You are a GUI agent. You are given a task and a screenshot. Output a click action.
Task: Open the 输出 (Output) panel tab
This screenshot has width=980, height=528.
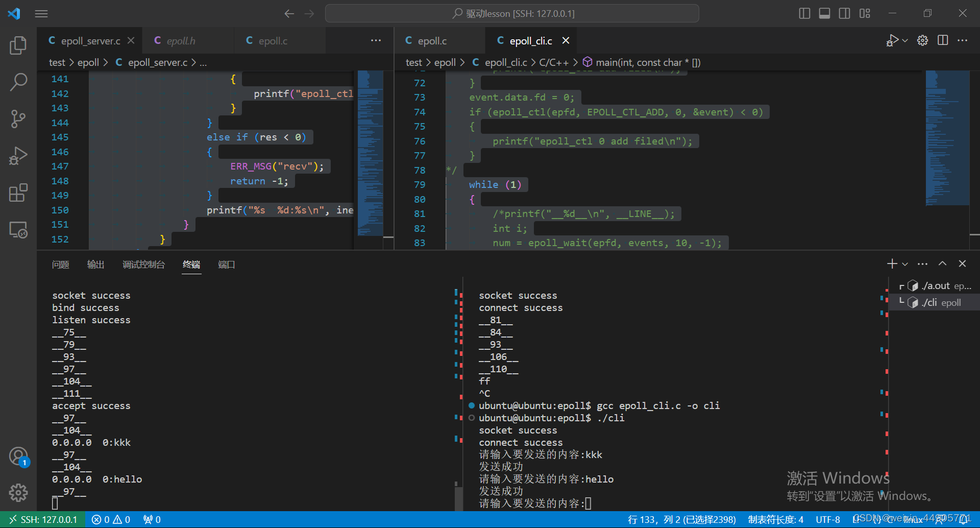coord(95,265)
